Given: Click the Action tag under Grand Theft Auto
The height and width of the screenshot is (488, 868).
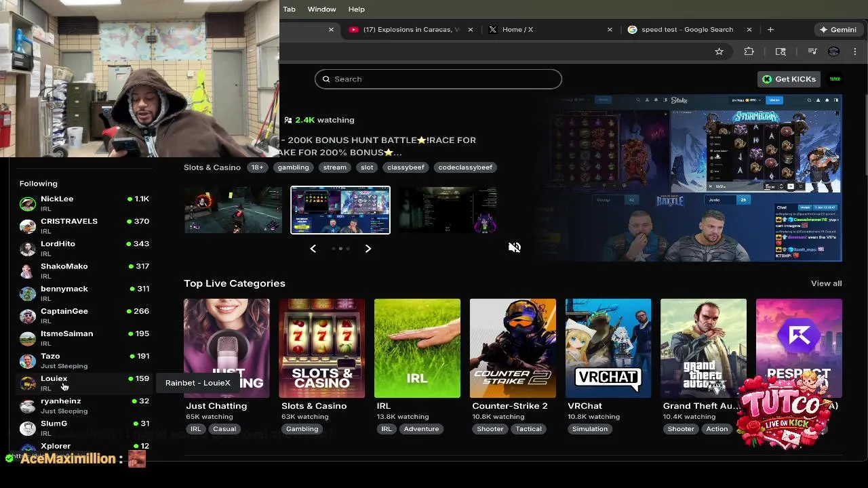Looking at the screenshot, I should click(x=717, y=429).
